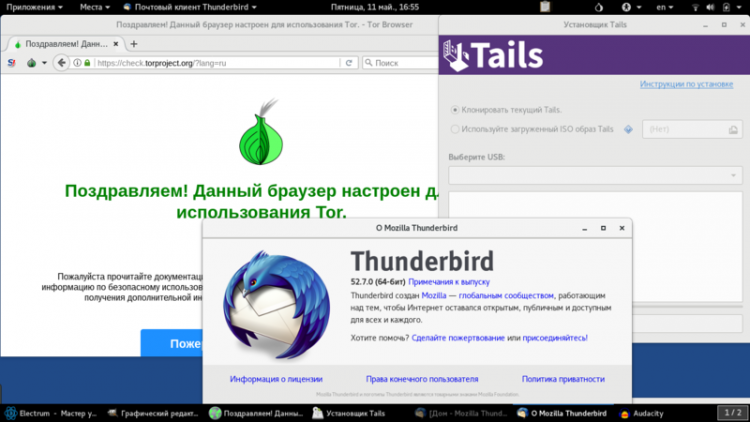Click the 1 / 2 workspace switcher
Viewport: 750px width, 422px height.
(x=732, y=412)
